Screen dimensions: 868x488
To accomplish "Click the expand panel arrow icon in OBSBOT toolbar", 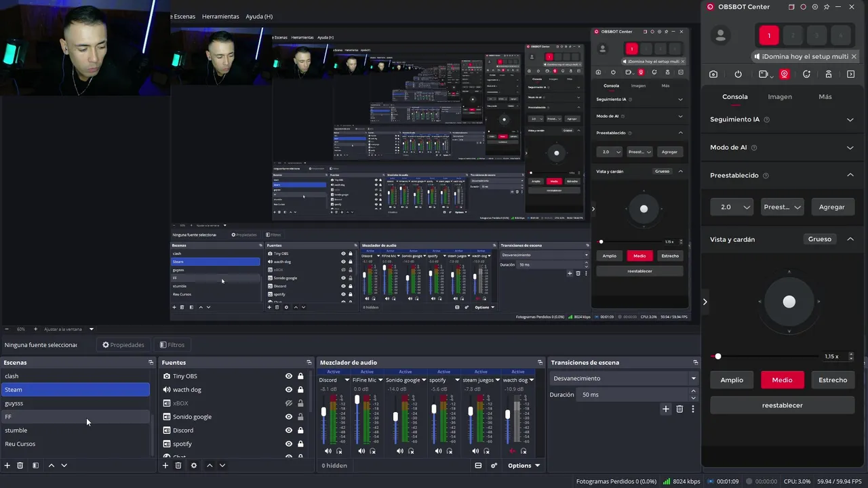I will (851, 75).
